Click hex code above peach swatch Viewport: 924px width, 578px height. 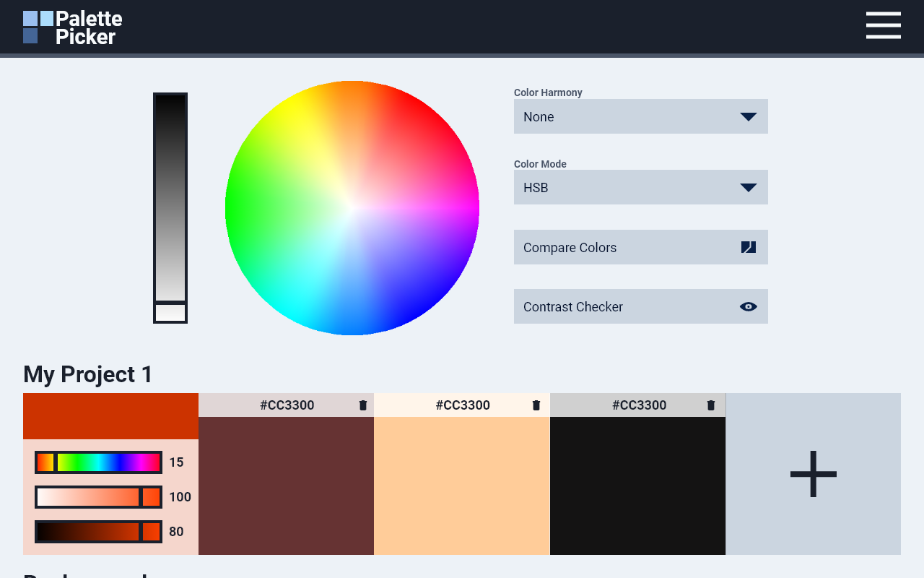463,405
